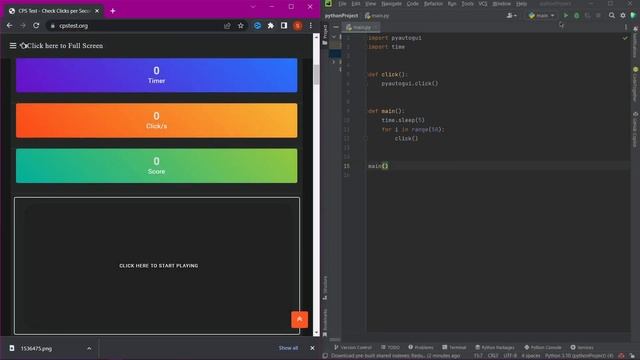Click the green Score counter panel
The height and width of the screenshot is (360, 640).
[x=157, y=166]
